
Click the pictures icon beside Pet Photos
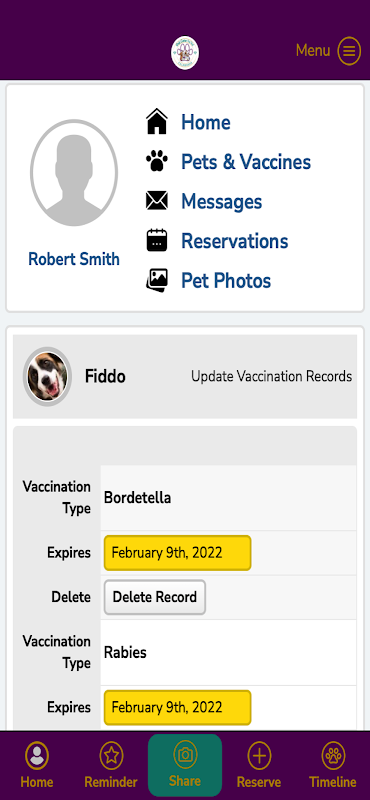tap(157, 280)
